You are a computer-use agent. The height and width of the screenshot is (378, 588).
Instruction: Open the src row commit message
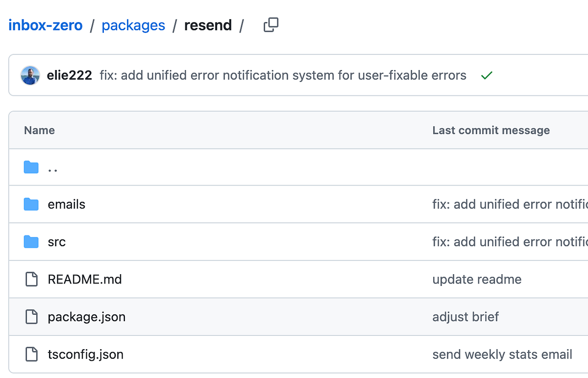click(x=510, y=242)
